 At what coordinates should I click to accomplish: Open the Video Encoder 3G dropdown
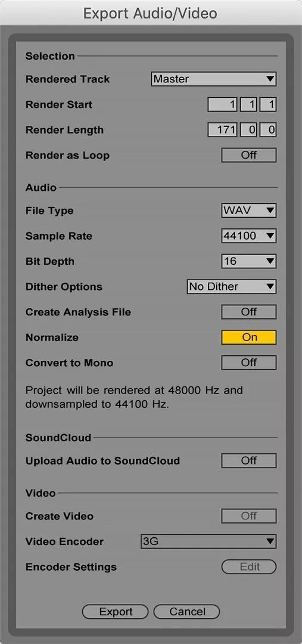pos(208,541)
